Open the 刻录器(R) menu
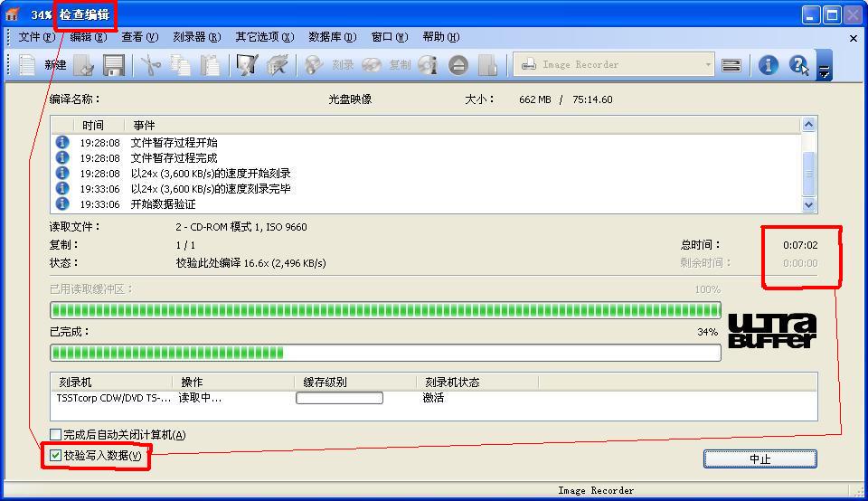868x501 pixels. click(196, 37)
